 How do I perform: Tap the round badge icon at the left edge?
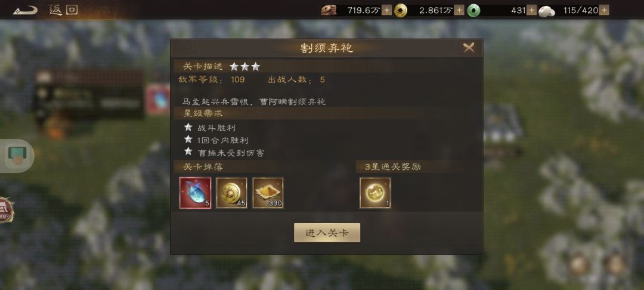click(x=6, y=210)
